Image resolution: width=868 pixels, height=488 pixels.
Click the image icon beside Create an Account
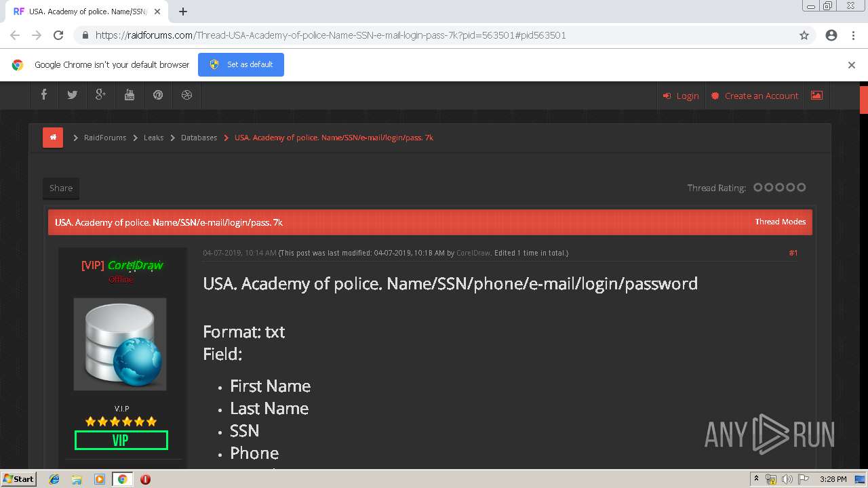click(816, 96)
